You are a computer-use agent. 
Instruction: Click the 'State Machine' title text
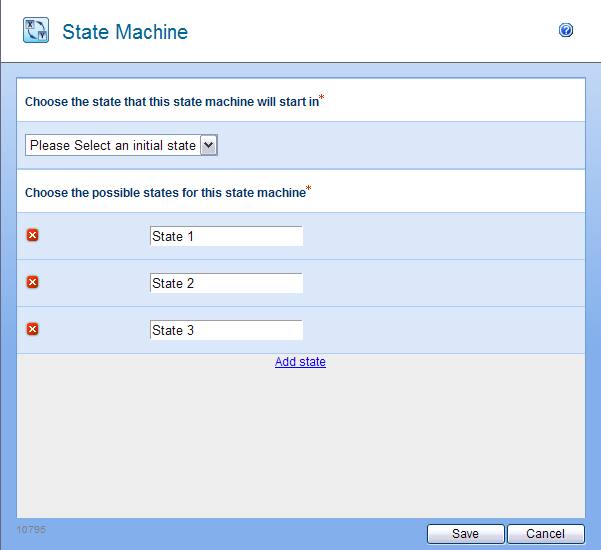(125, 32)
